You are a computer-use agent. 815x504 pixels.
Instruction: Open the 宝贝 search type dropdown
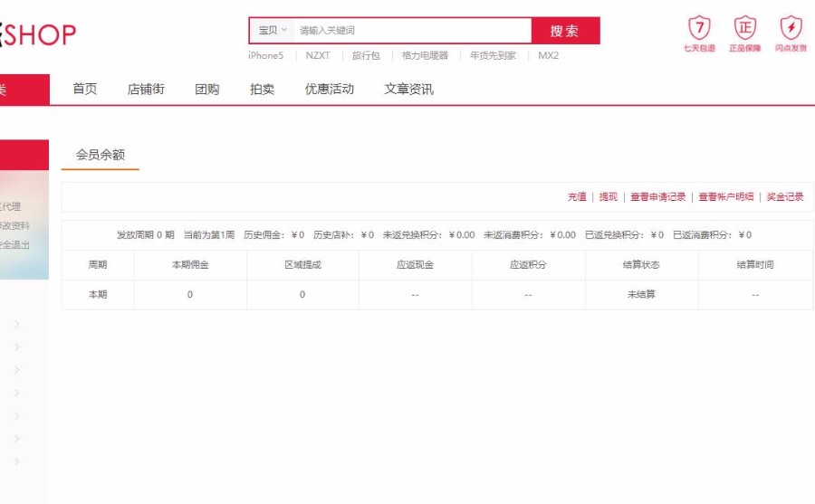[273, 31]
